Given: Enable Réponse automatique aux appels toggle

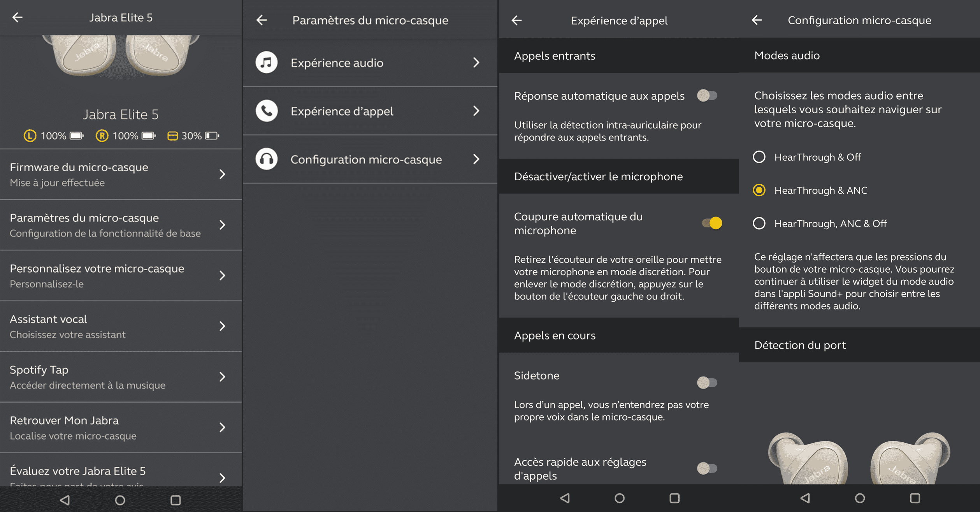Looking at the screenshot, I should [x=707, y=96].
